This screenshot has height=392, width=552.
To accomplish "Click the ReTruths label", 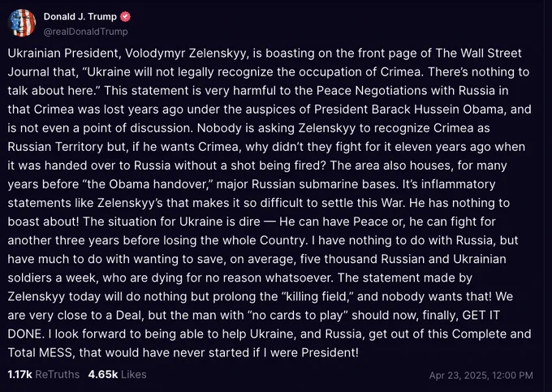I will 58,374.
